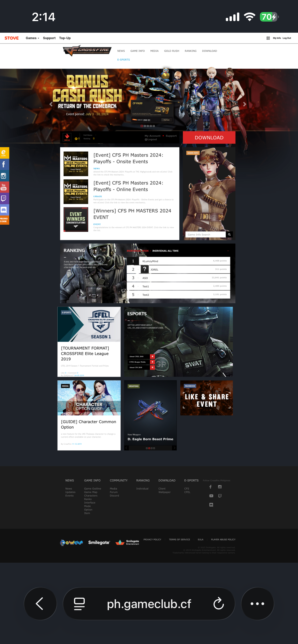Image resolution: width=298 pixels, height=644 pixels.
Task: Advance hero banner with right arrow
Action: coord(244,104)
